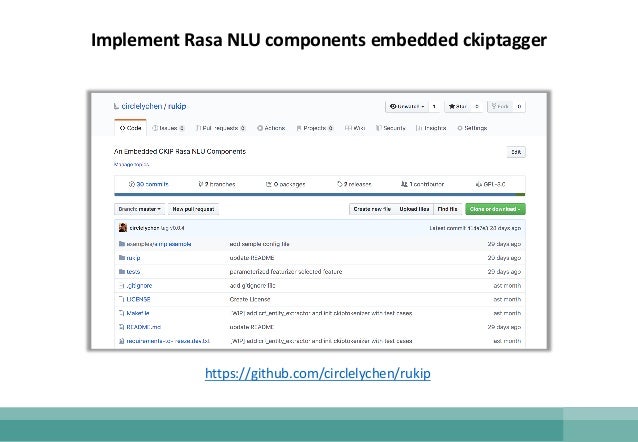Viewport: 638px width, 442px height.
Task: Open the GPL-3.0 license link
Action: click(490, 184)
